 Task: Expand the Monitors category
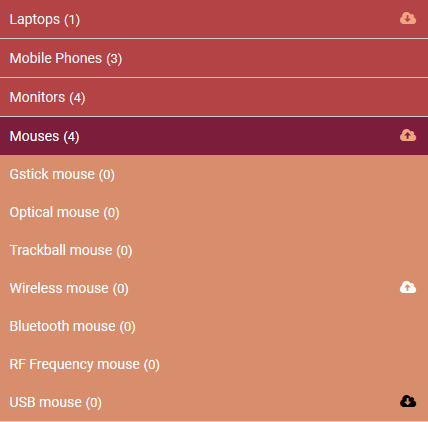click(x=214, y=97)
